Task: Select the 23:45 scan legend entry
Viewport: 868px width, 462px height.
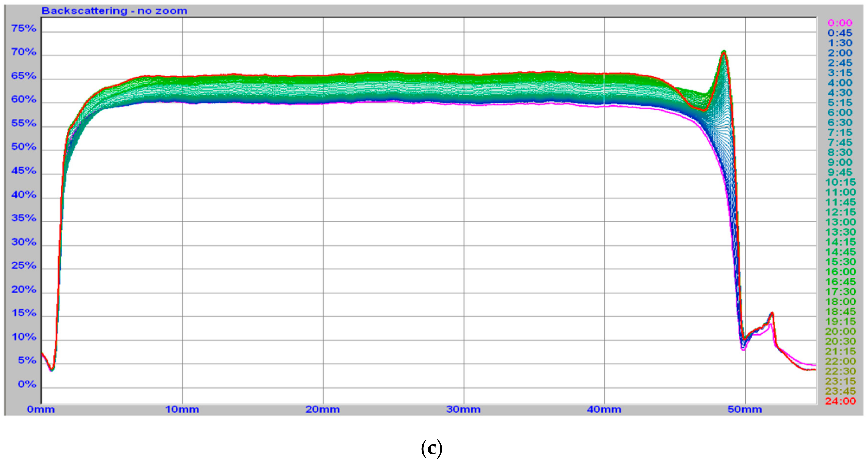Action: (840, 391)
